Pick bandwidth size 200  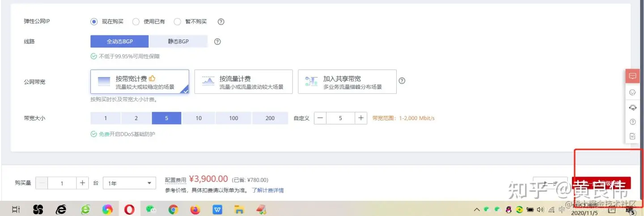click(270, 118)
